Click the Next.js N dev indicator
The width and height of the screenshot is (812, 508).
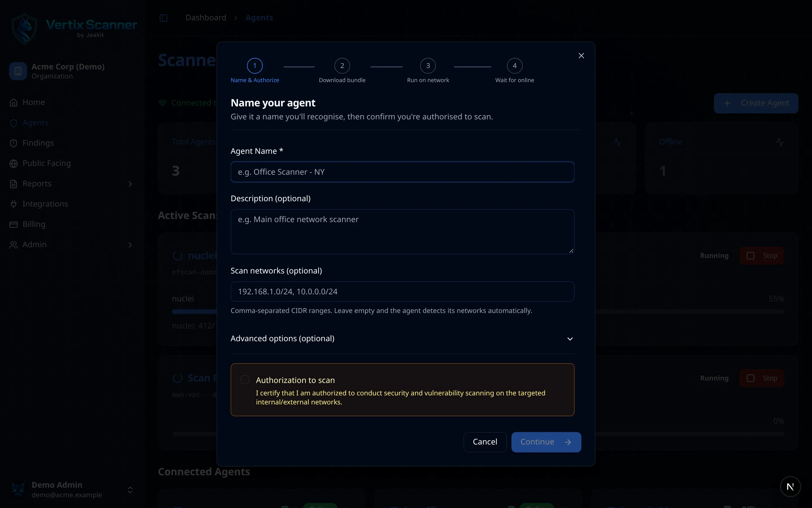click(790, 487)
